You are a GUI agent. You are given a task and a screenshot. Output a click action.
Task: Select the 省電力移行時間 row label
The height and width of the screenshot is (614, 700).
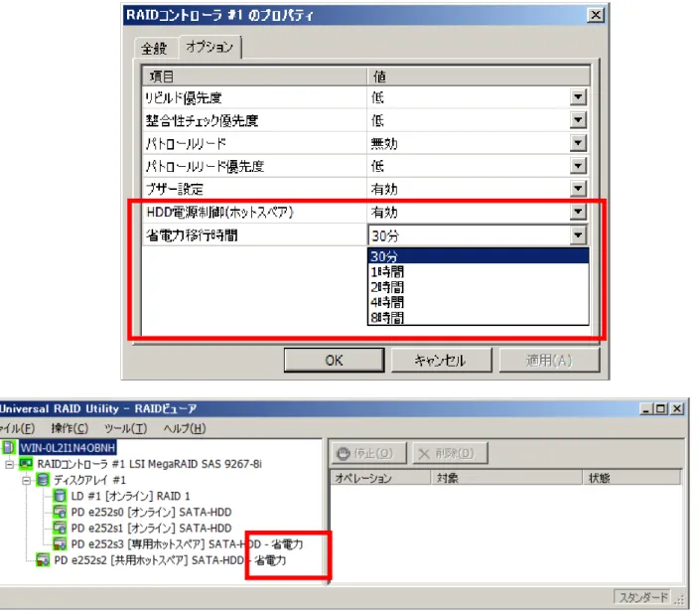click(x=192, y=234)
